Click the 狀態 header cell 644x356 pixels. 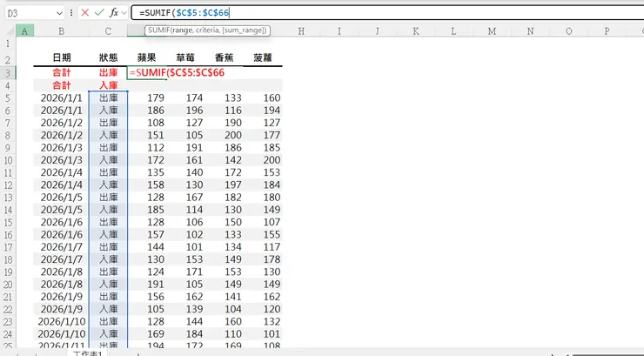[108, 58]
